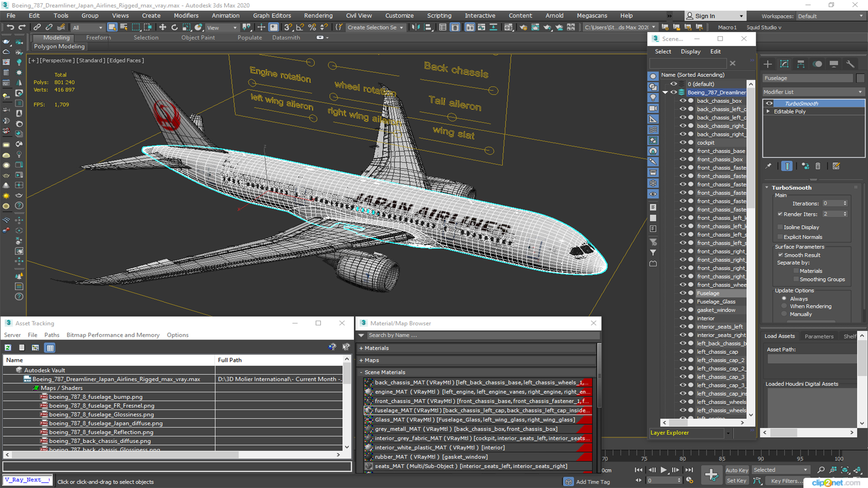Open the Graph Editors menu
The width and height of the screenshot is (868, 488).
[272, 16]
